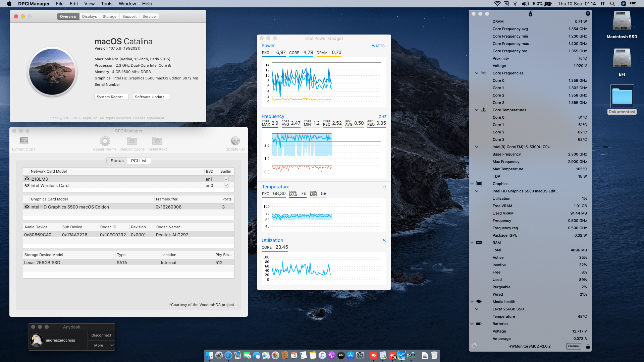644x362 pixels.
Task: Open Trash in the Dock
Action: coord(434,355)
